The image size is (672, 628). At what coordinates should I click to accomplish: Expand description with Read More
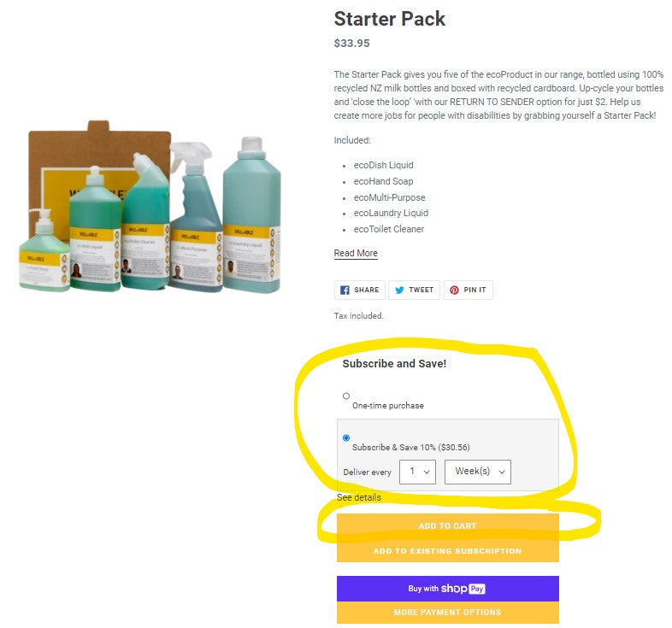(356, 253)
